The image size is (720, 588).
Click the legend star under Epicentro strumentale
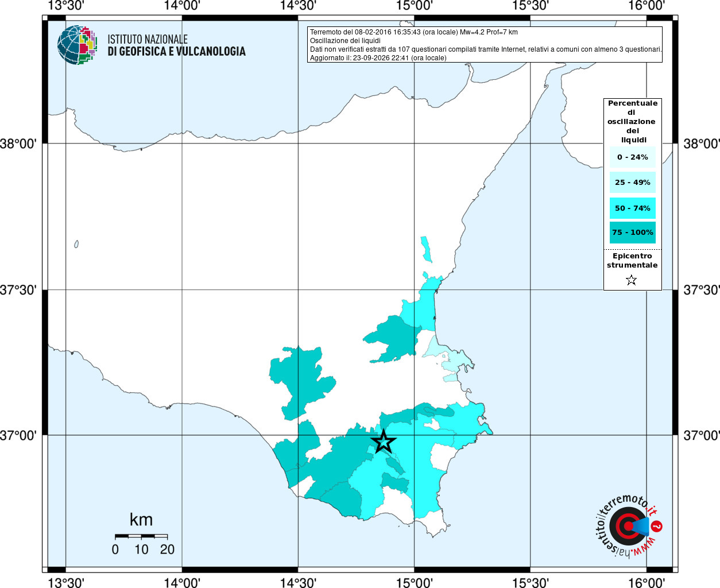click(632, 280)
